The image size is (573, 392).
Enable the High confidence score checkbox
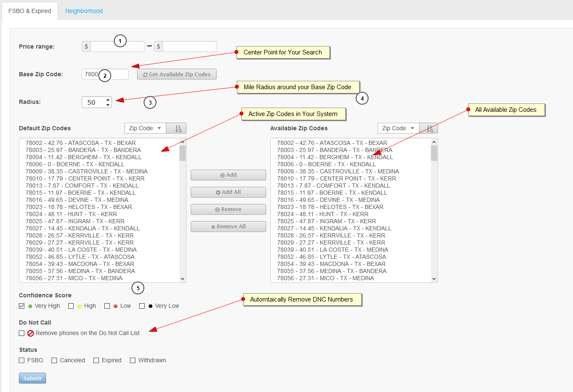coord(71,306)
